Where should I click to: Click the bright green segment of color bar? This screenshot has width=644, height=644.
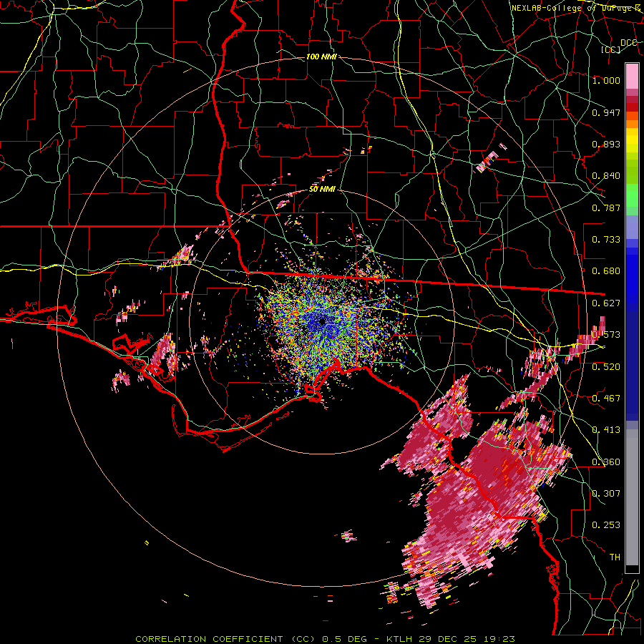pos(632,195)
